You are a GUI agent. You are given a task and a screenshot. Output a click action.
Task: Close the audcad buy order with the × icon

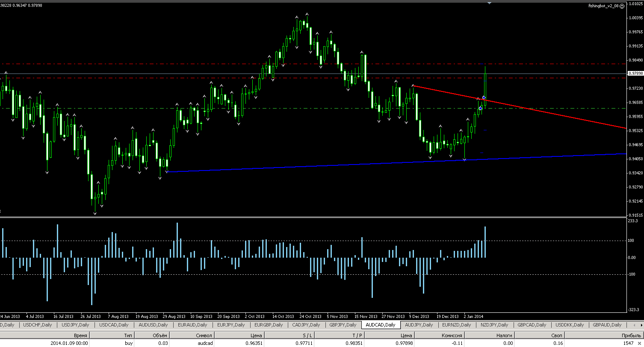pyautogui.click(x=640, y=344)
